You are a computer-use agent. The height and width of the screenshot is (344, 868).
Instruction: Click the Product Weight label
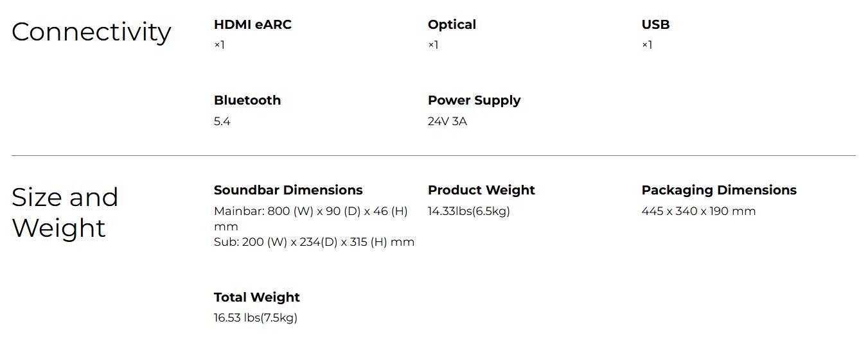[481, 190]
